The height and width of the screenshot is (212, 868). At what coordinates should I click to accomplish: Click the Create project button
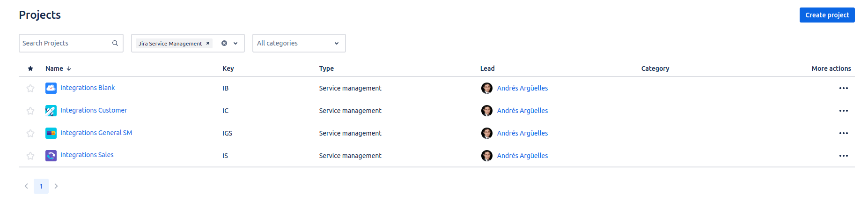click(827, 15)
